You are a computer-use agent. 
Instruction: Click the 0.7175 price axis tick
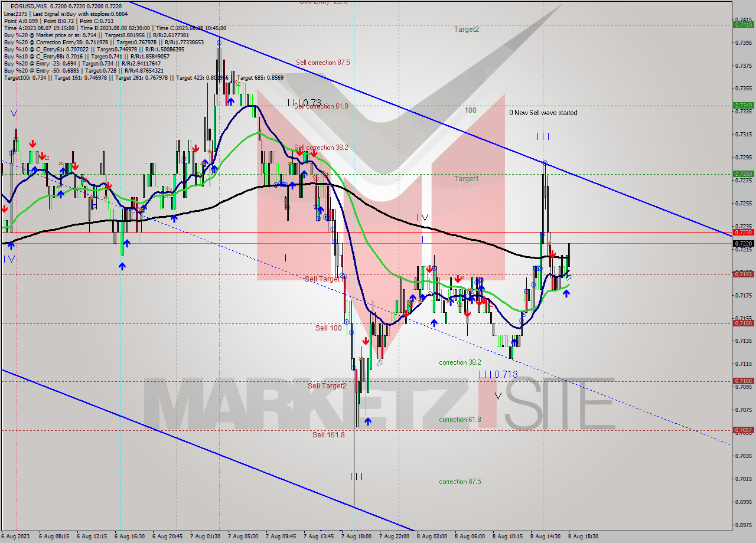coord(744,295)
